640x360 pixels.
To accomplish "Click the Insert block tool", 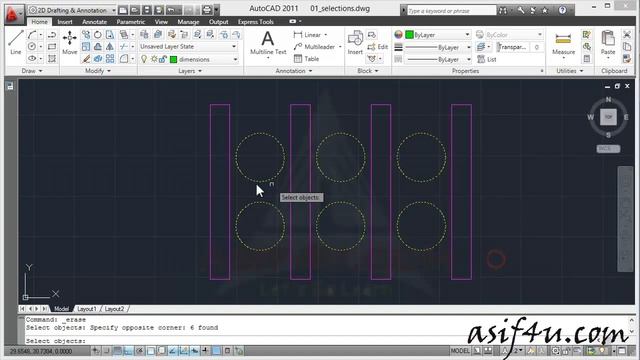I will click(x=355, y=42).
